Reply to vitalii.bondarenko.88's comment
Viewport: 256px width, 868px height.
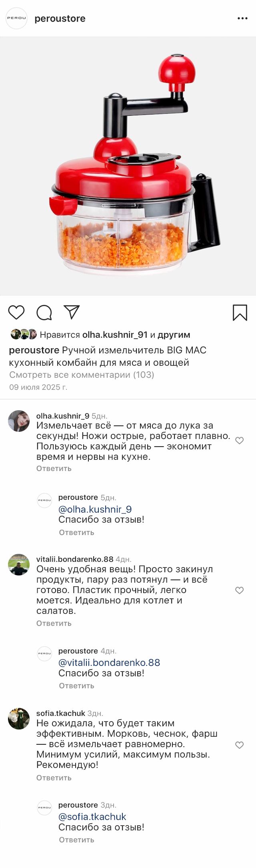pyautogui.click(x=54, y=623)
